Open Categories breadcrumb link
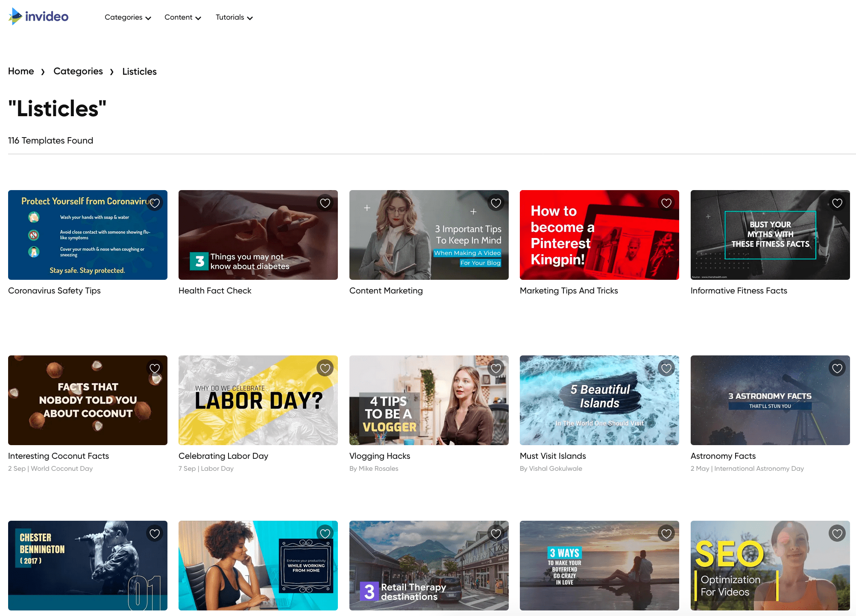This screenshot has height=616, width=856. tap(78, 71)
